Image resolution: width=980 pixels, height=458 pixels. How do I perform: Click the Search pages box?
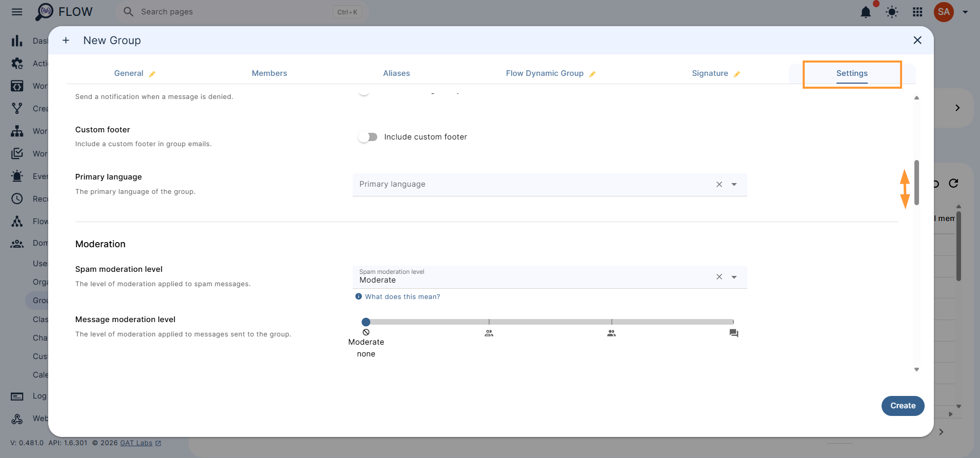(x=242, y=12)
